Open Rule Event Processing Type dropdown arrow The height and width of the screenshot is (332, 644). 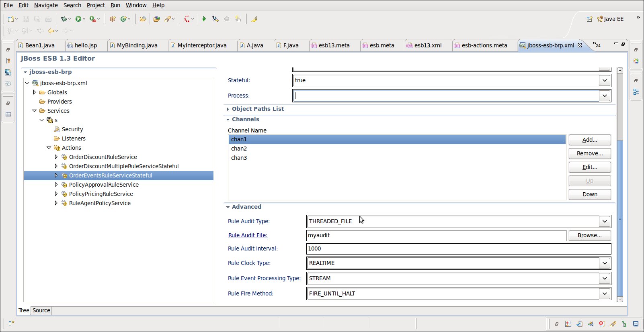[605, 278]
